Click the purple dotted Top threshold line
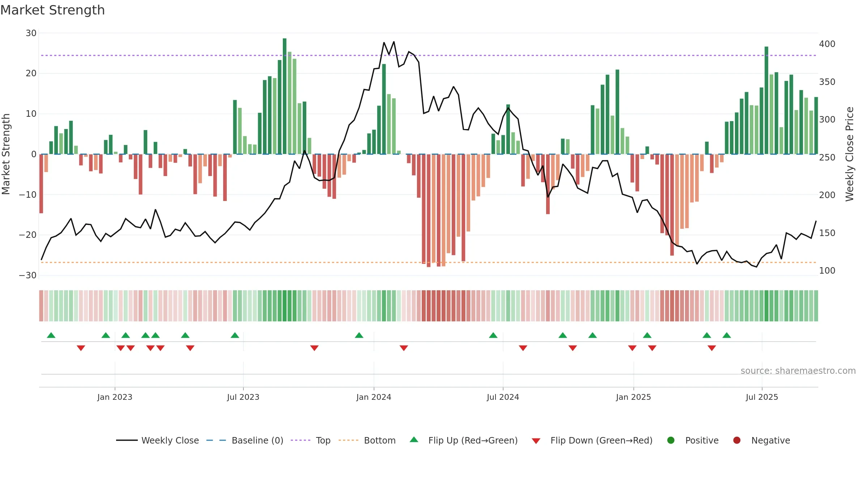 (x=429, y=55)
